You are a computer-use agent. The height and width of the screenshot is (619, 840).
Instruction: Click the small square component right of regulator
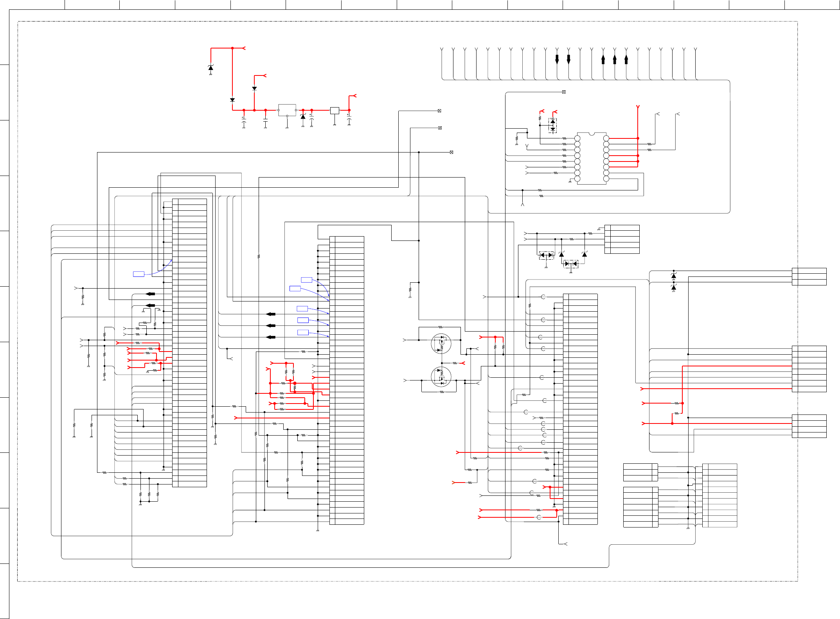point(335,110)
